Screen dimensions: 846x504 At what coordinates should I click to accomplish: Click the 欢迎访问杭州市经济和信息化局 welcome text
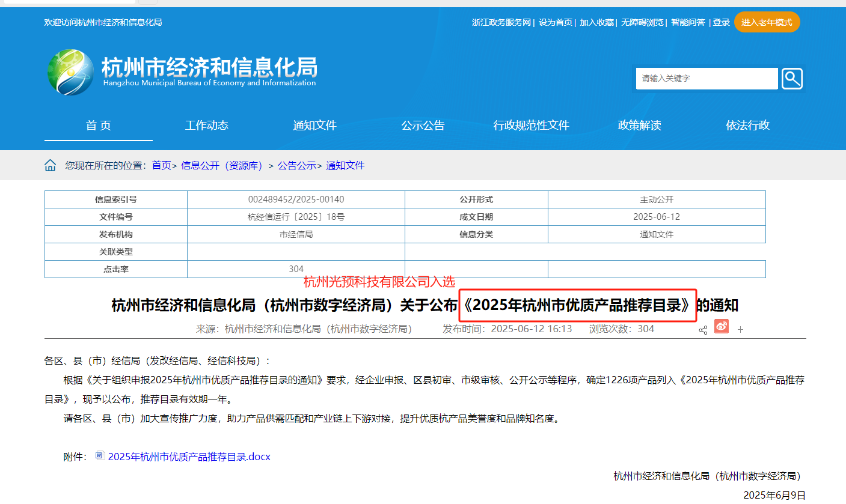point(103,22)
